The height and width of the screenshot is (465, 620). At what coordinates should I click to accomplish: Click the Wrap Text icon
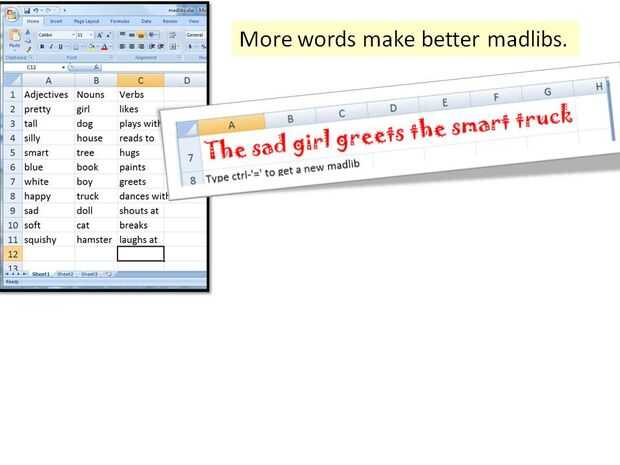tap(172, 35)
